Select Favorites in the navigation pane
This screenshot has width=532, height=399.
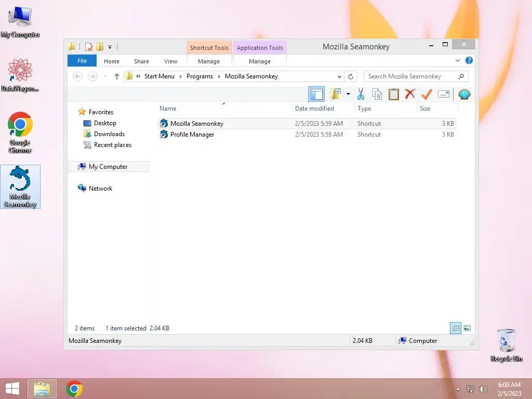coord(101,112)
